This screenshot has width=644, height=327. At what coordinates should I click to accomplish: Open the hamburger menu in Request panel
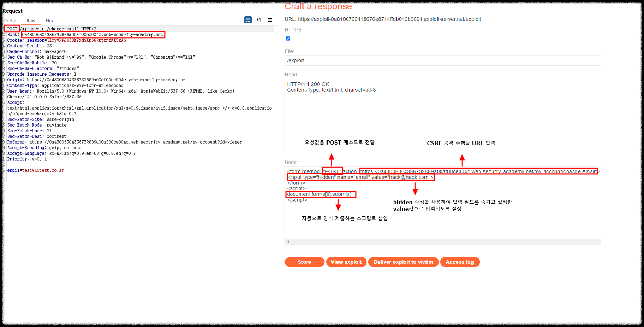tap(270, 20)
